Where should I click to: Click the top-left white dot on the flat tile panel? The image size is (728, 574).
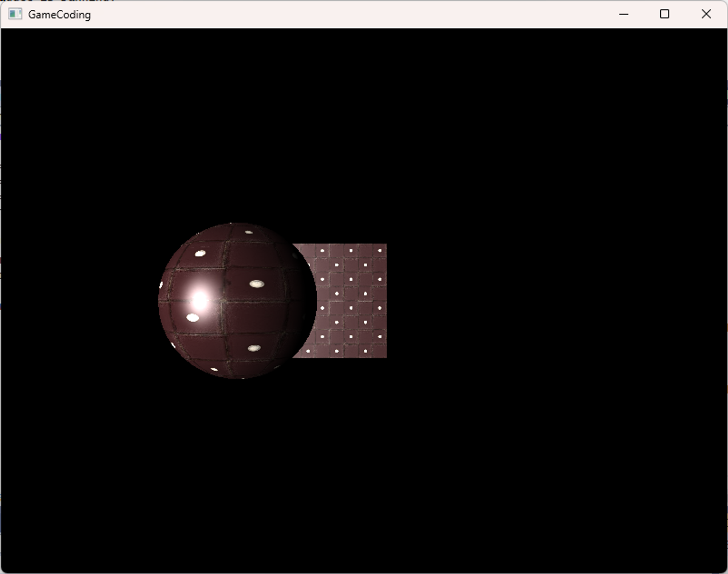(322, 251)
